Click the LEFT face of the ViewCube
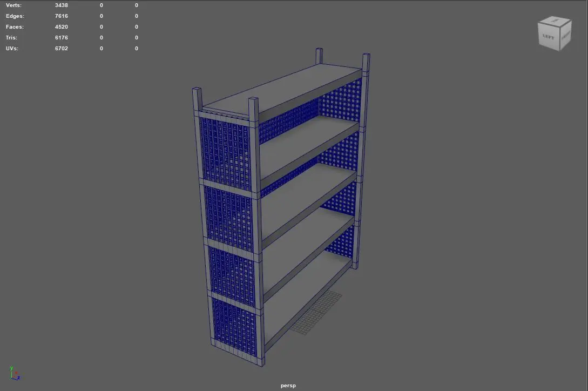 click(549, 36)
